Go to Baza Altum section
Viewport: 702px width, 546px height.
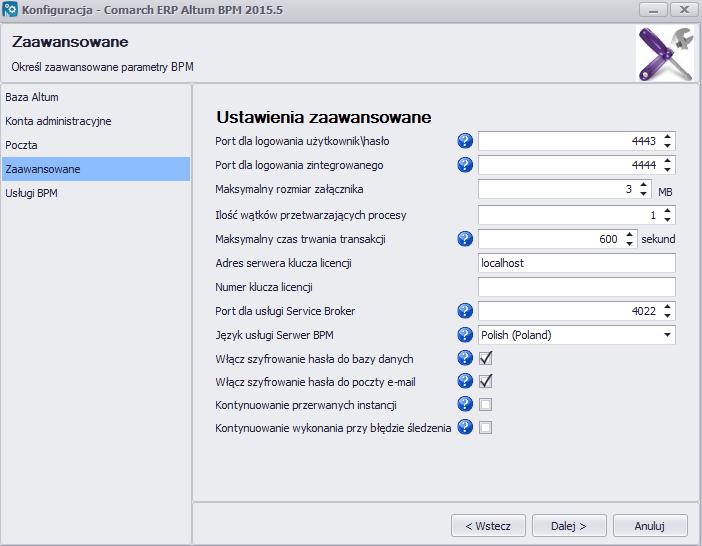[96, 97]
